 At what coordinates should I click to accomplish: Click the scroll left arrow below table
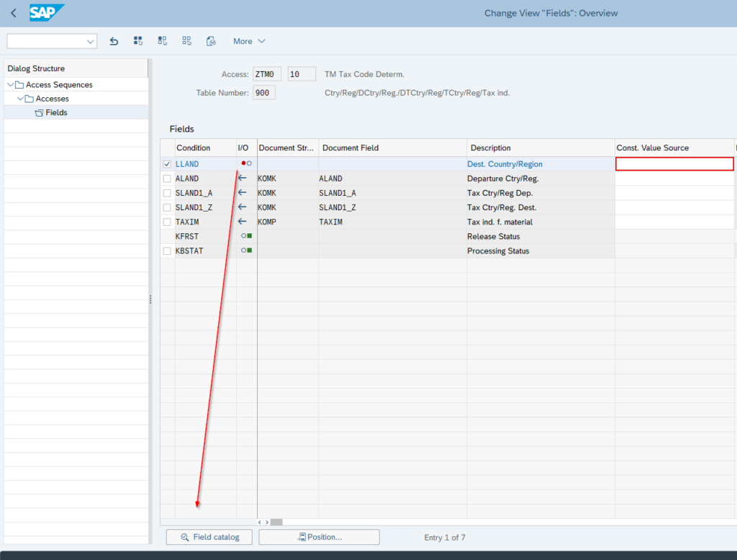(x=259, y=523)
